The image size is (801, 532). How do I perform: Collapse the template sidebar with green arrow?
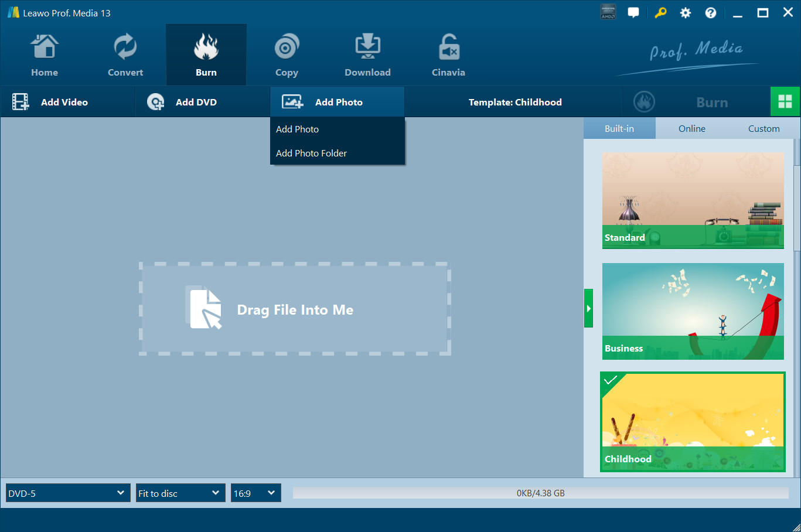pos(588,308)
